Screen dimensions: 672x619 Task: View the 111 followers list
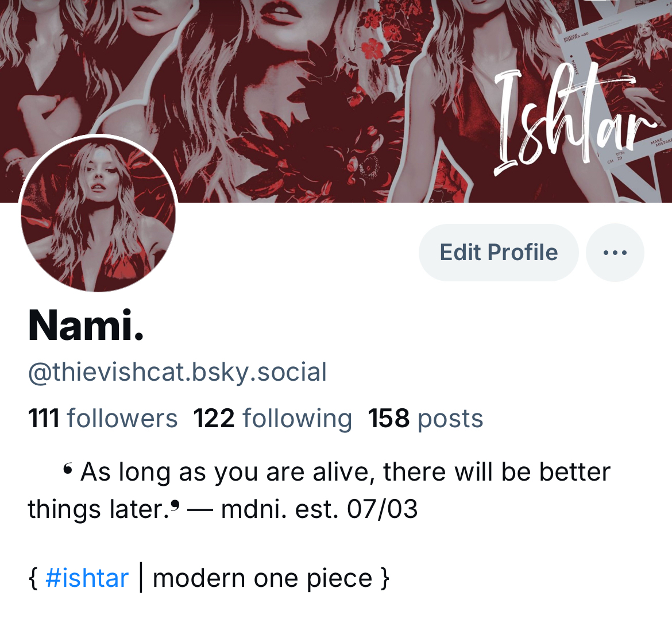(102, 418)
